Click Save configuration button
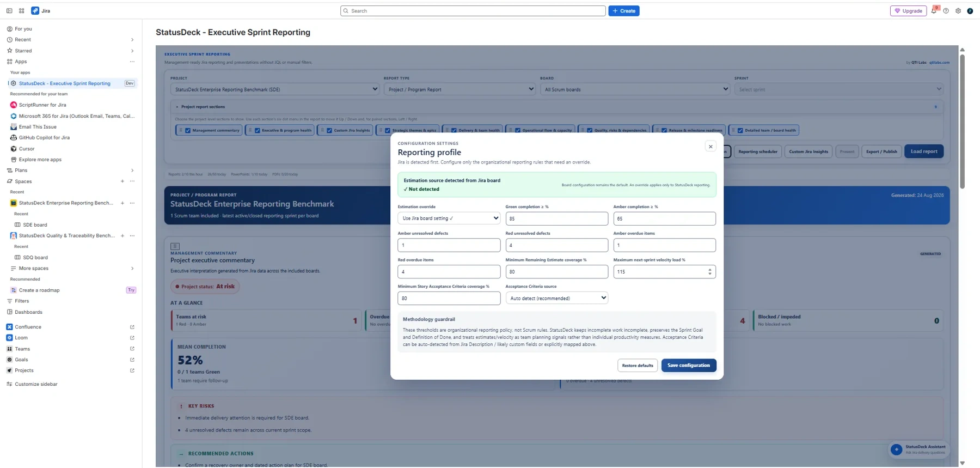The height and width of the screenshot is (468, 980). tap(689, 366)
